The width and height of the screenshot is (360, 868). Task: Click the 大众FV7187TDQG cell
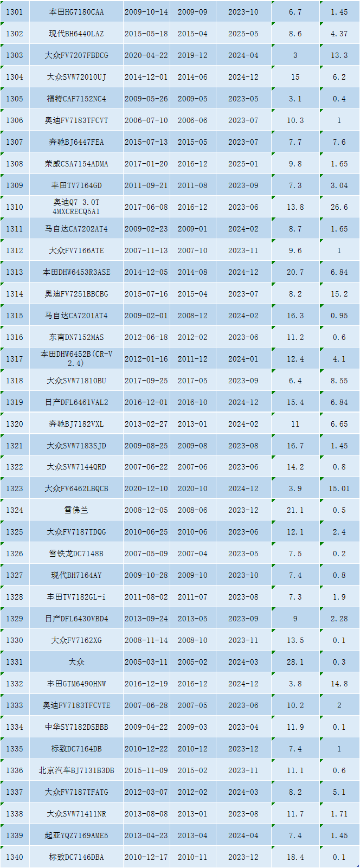pos(76,532)
